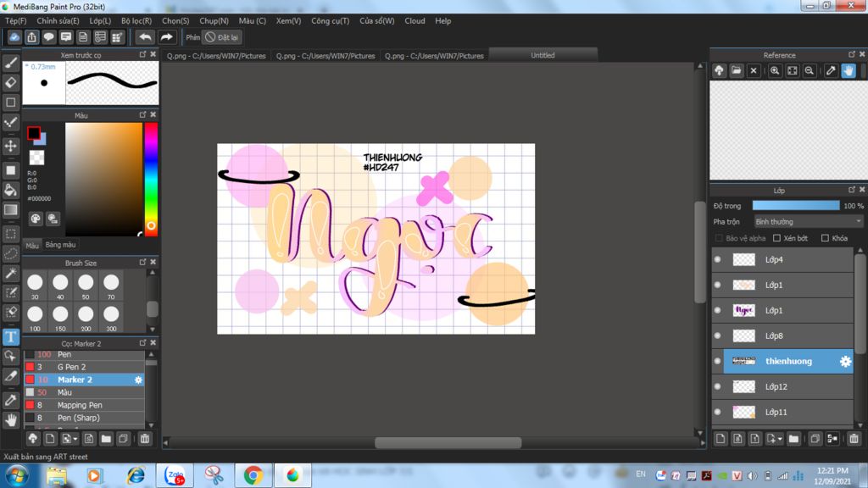868x488 pixels.
Task: Click the Undo arrow in top toolbar
Action: (146, 37)
